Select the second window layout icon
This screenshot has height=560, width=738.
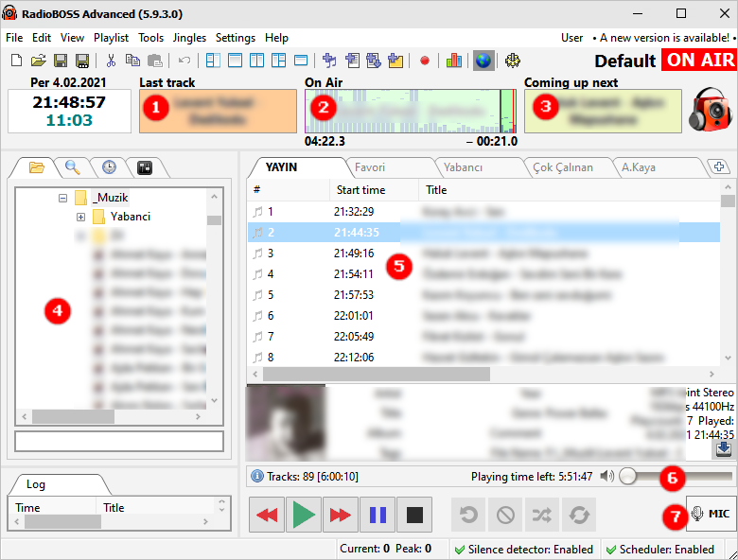coord(235,61)
